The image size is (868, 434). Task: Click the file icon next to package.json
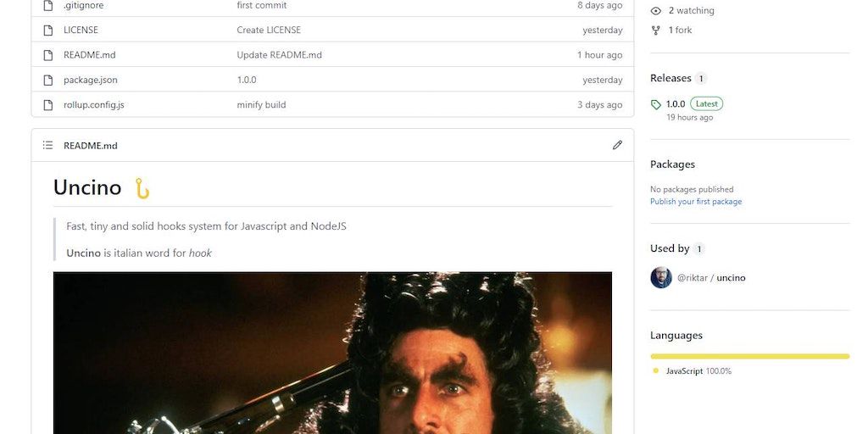[x=48, y=80]
